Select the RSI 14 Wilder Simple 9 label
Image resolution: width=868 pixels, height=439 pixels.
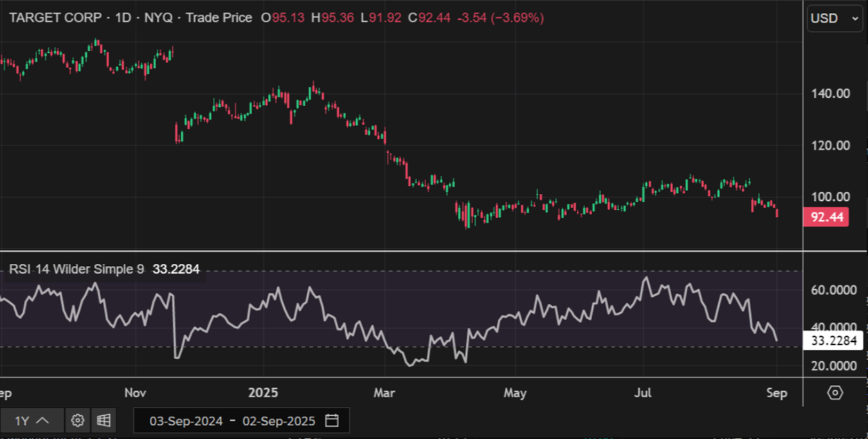click(x=77, y=269)
